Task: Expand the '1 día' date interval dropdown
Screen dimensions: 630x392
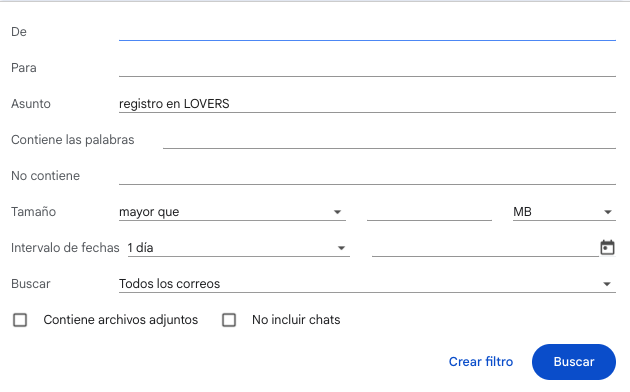Action: (239, 248)
